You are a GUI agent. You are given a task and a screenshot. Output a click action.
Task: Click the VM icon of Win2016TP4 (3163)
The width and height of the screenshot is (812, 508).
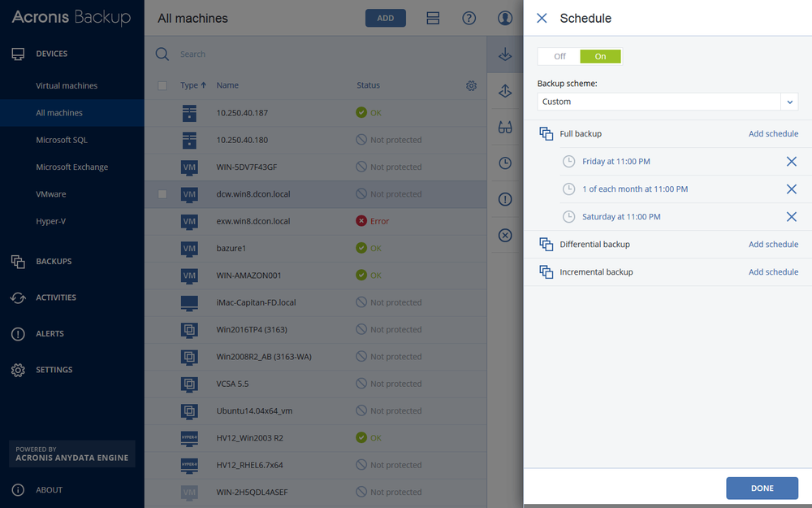coord(189,330)
